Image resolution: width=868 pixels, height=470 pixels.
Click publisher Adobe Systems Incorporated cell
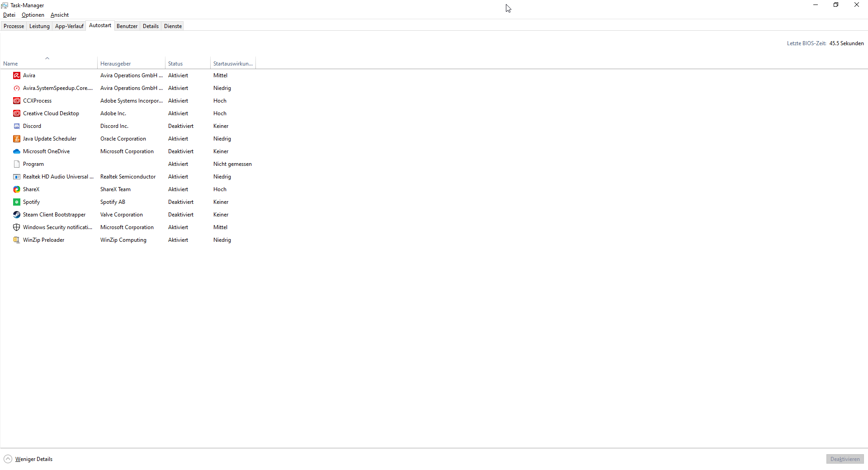click(x=132, y=101)
